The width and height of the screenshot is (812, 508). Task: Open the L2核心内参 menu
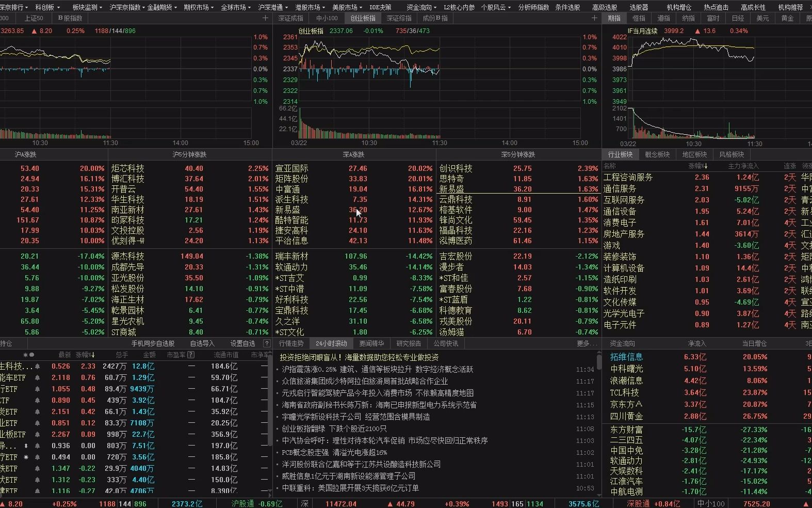pyautogui.click(x=459, y=7)
